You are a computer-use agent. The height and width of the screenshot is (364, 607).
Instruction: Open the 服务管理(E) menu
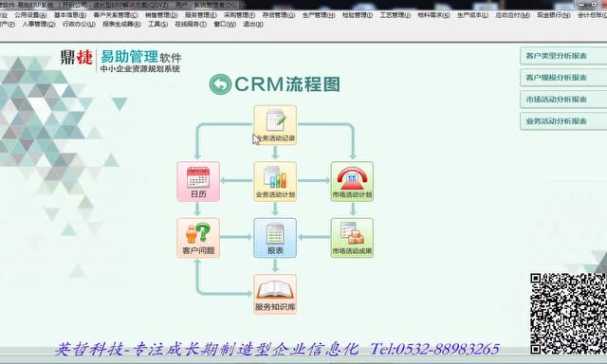(200, 15)
